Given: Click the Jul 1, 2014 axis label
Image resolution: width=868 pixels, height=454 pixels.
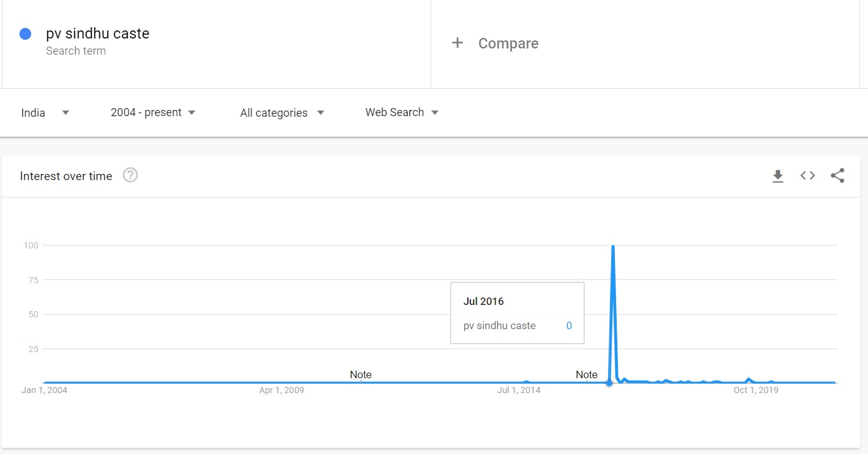Looking at the screenshot, I should click(x=519, y=390).
